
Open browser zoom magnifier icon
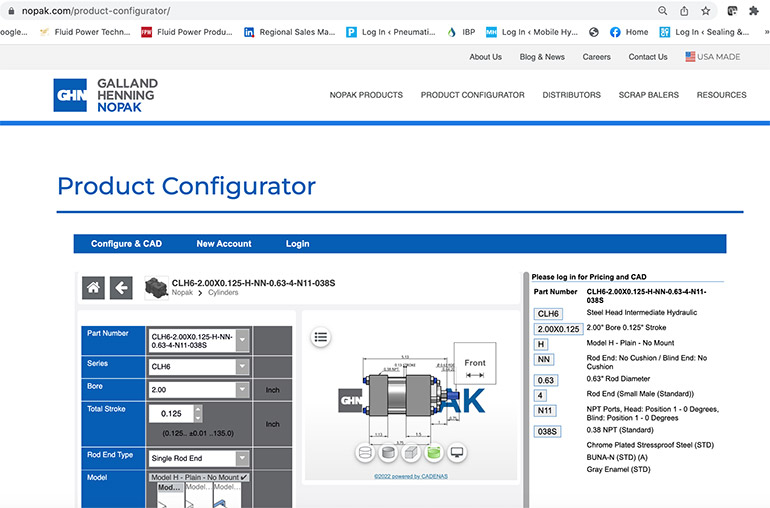tap(662, 11)
